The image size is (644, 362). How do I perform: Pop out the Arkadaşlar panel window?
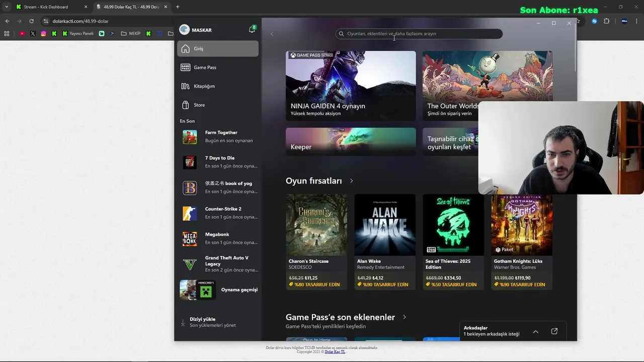point(554,331)
